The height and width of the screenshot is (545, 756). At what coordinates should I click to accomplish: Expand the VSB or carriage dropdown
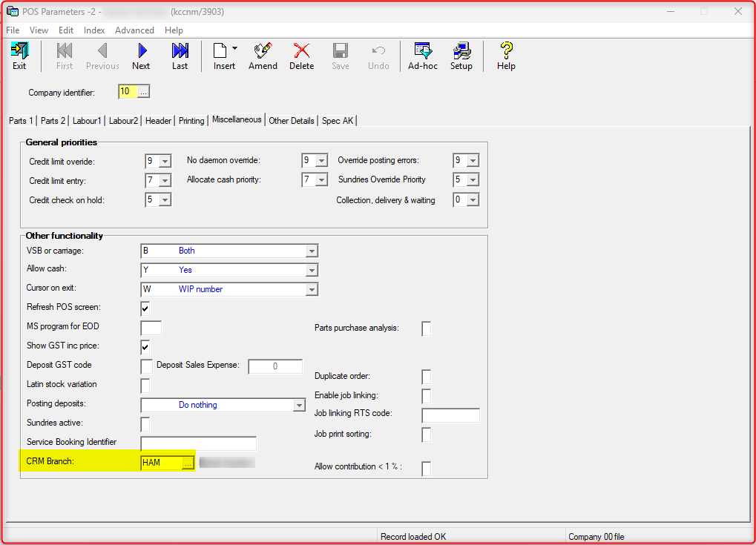[x=312, y=251]
